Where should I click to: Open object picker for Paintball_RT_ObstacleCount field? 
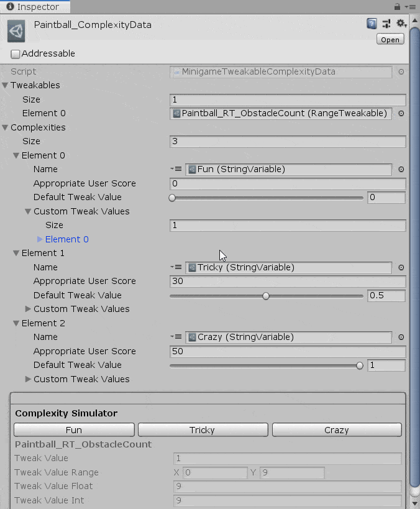pyautogui.click(x=401, y=113)
